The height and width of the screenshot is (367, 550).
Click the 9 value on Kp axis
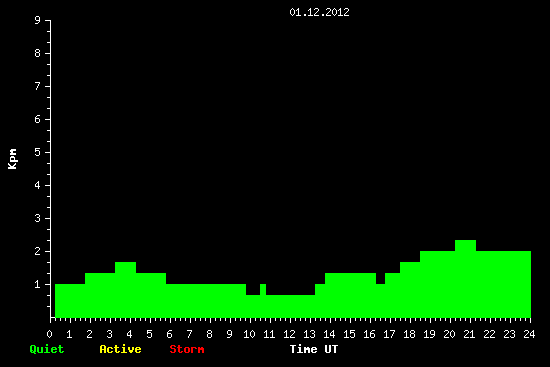tap(38, 20)
